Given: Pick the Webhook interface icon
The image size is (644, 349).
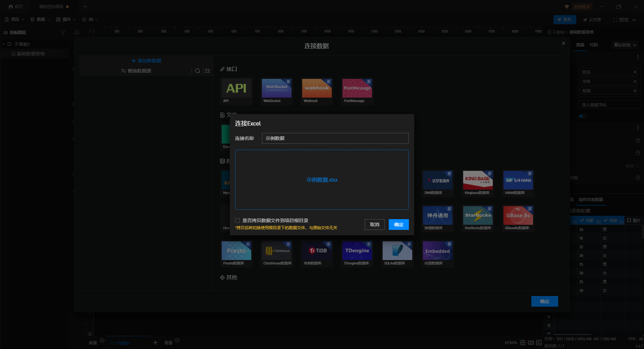Looking at the screenshot, I should (317, 88).
